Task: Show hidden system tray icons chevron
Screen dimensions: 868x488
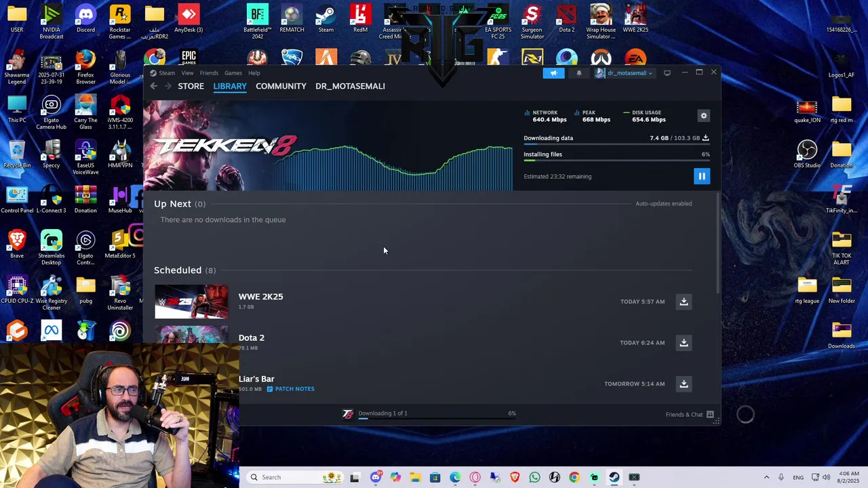Action: point(766,477)
